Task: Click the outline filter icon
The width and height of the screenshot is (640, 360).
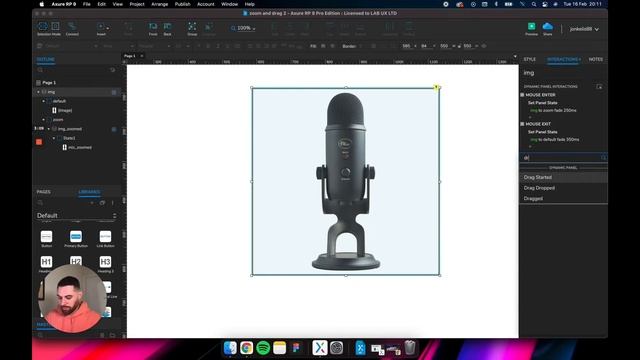Action: 113,70
